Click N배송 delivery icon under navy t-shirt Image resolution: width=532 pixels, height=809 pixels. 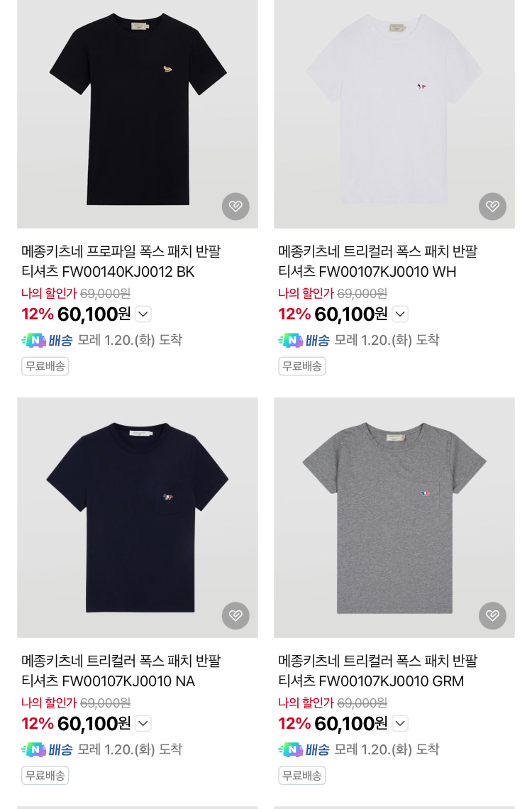pyautogui.click(x=47, y=749)
